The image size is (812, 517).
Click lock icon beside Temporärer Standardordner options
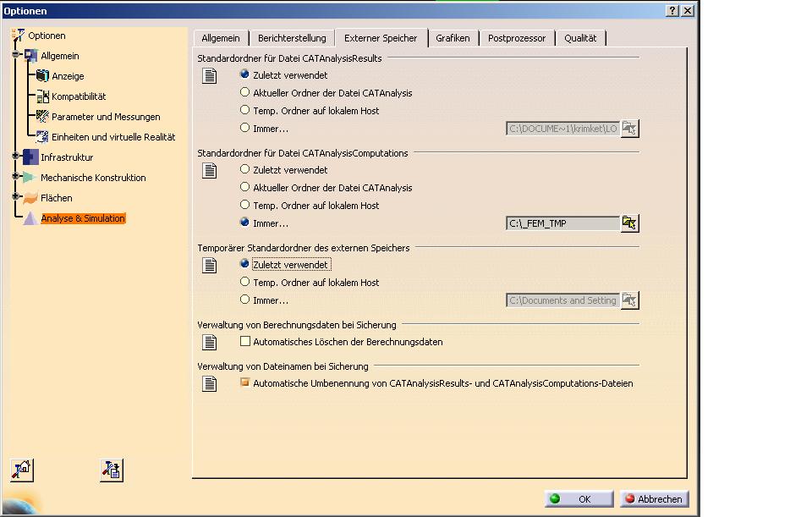point(209,265)
